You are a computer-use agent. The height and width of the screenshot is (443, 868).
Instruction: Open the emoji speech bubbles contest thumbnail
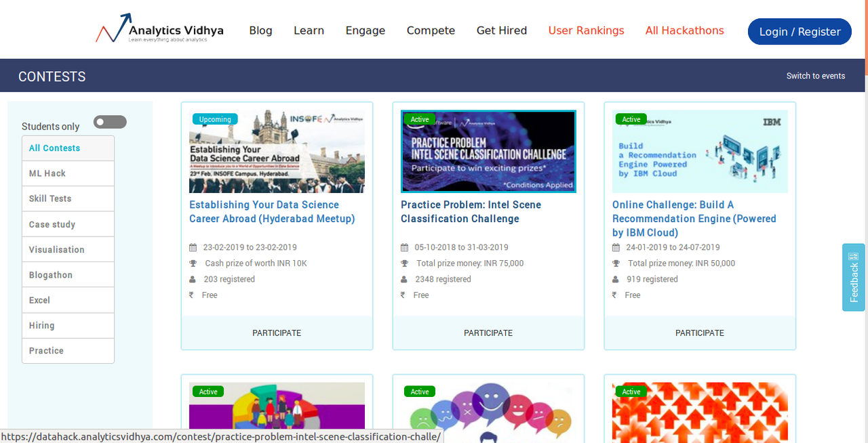(x=488, y=413)
